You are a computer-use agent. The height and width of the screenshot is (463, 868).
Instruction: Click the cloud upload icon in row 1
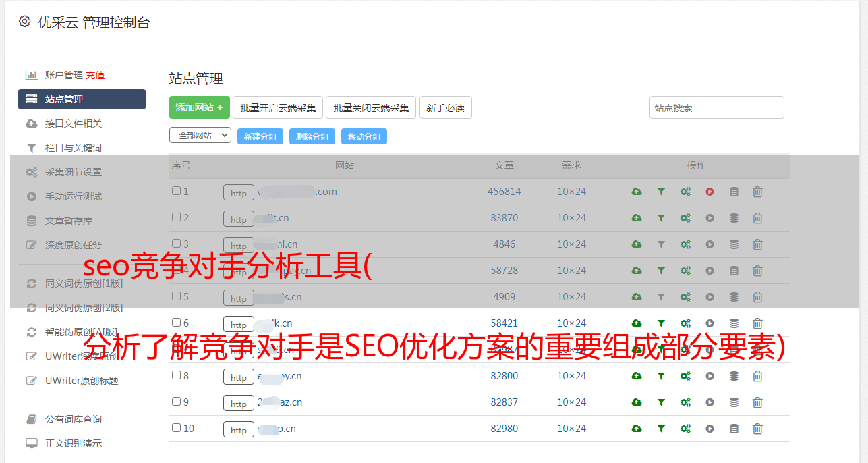tap(637, 192)
